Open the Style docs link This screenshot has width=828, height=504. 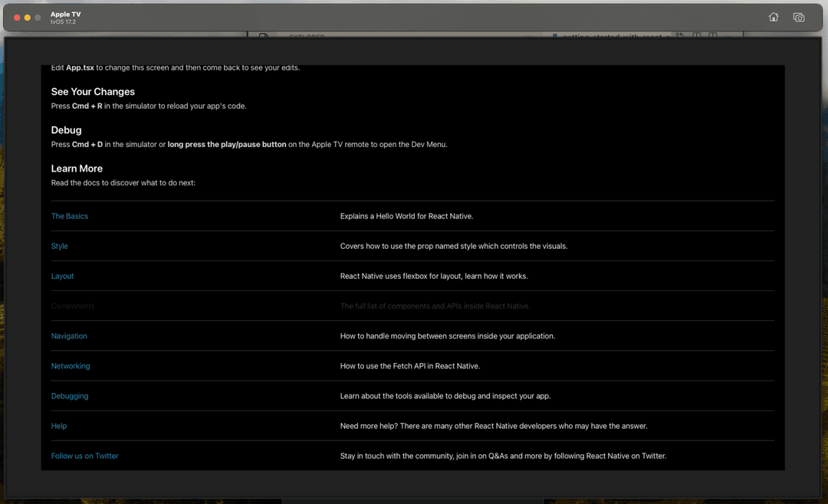(x=60, y=246)
